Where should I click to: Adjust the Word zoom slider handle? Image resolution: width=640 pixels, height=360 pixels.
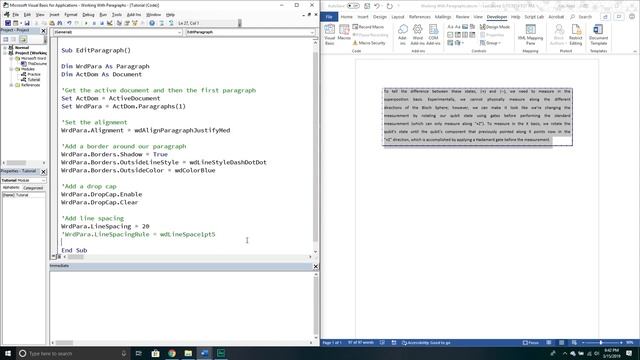pos(601,343)
